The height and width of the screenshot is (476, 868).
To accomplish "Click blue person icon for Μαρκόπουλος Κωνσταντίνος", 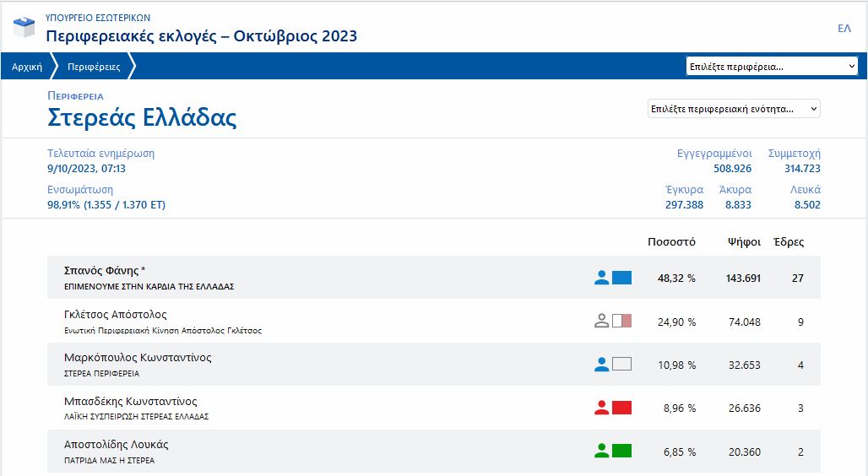I will [x=601, y=365].
